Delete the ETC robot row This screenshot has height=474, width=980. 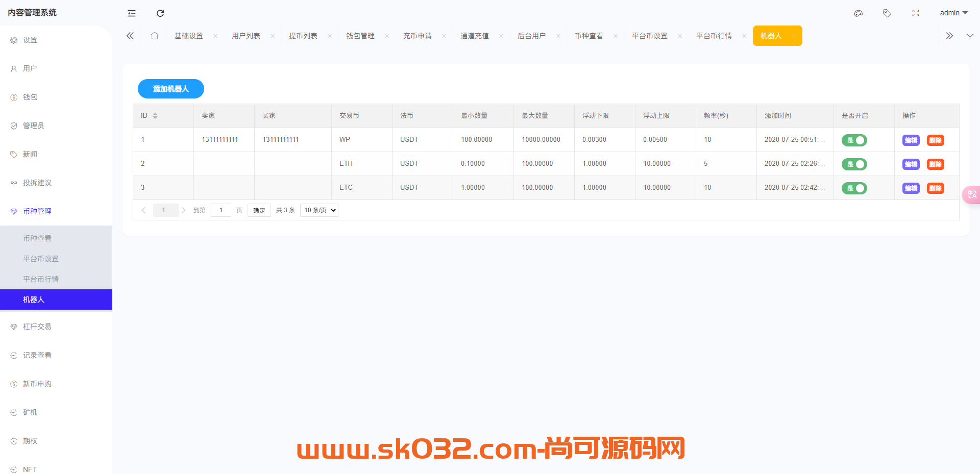coord(936,188)
